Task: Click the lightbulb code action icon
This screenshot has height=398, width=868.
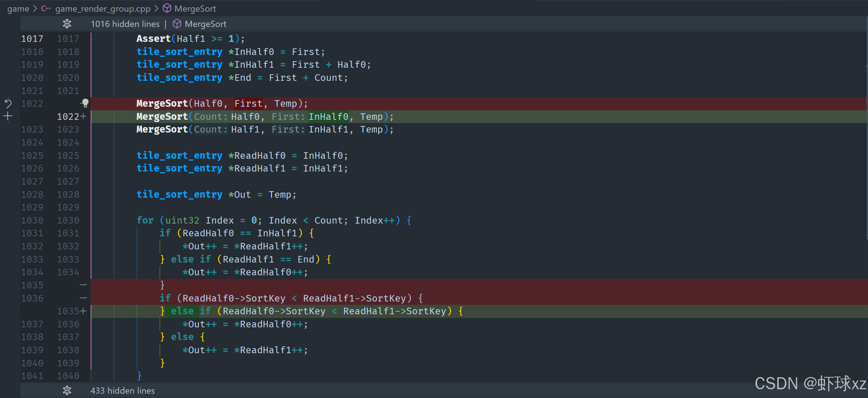Action: coord(85,103)
